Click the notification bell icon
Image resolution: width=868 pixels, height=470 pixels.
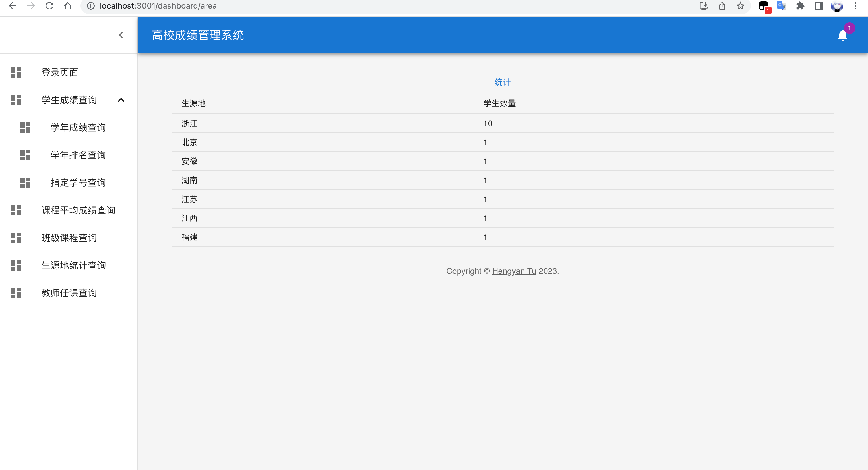click(842, 35)
